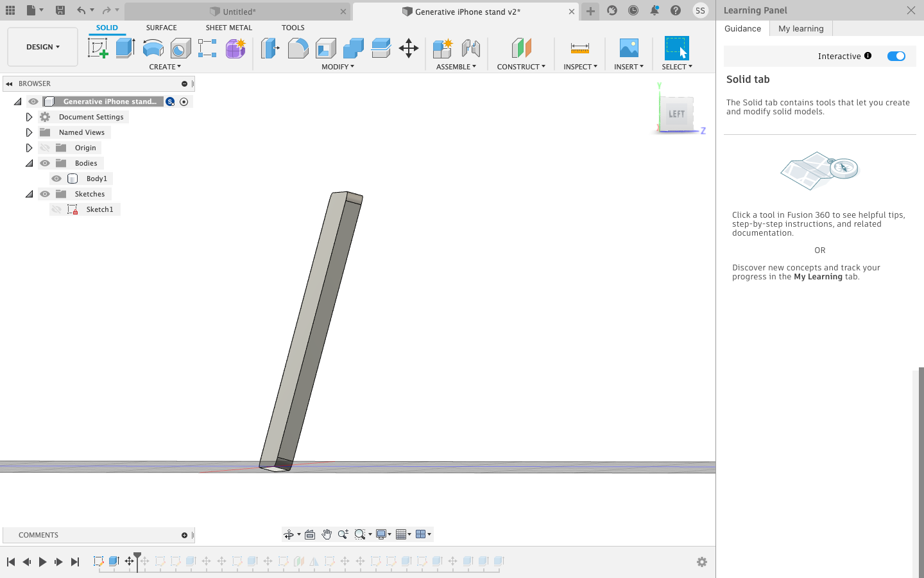Viewport: 924px width, 578px height.
Task: Open the Measure tool under Inspect
Action: tap(579, 48)
